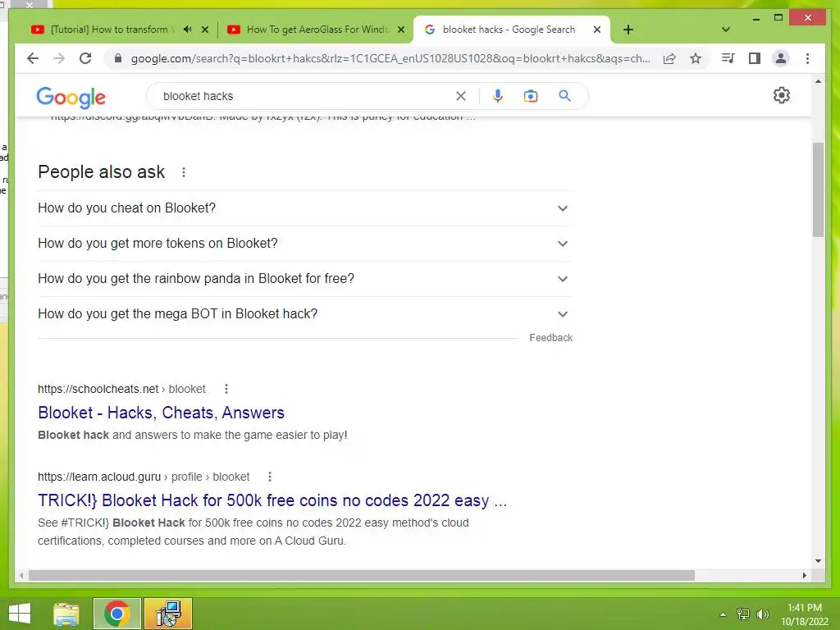Expand the mega BOT question

[x=305, y=314]
